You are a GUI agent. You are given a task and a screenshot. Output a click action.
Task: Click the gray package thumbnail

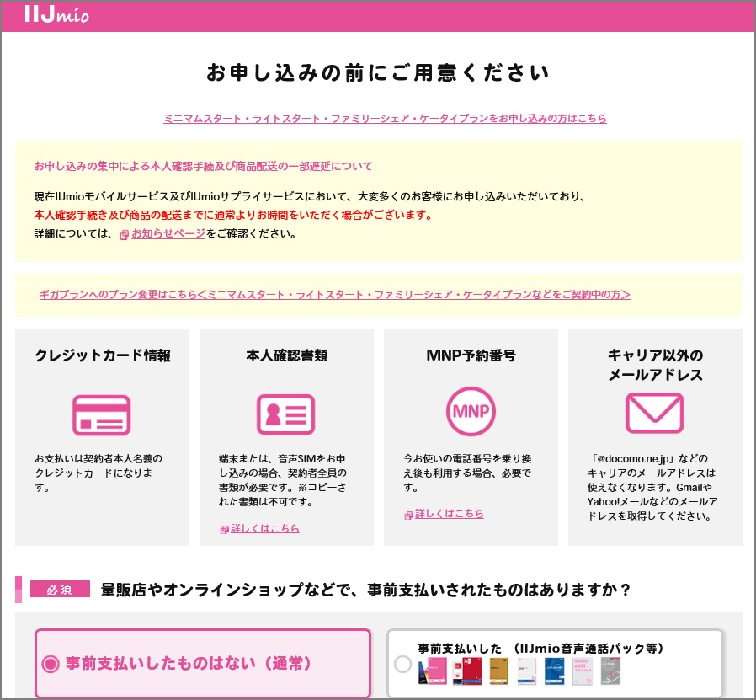(610, 671)
